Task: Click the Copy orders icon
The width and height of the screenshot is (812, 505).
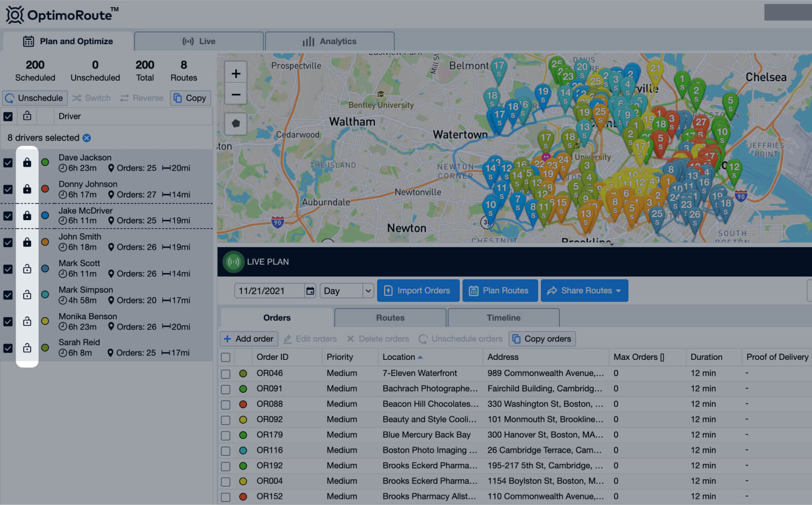Action: coord(516,339)
